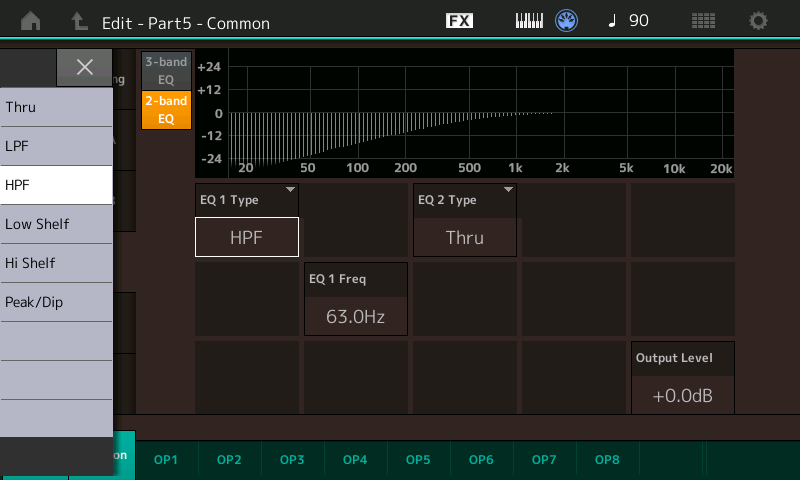
Task: Go to the Home screen icon
Action: coord(31,21)
